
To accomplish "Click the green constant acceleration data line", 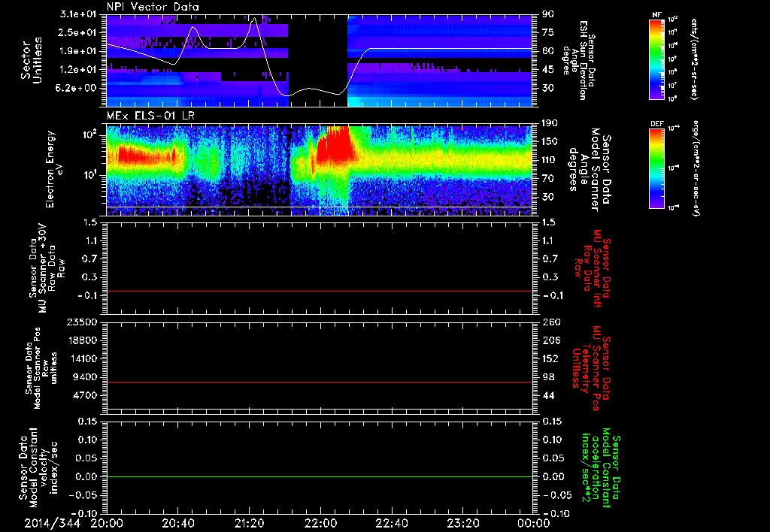I will click(320, 476).
